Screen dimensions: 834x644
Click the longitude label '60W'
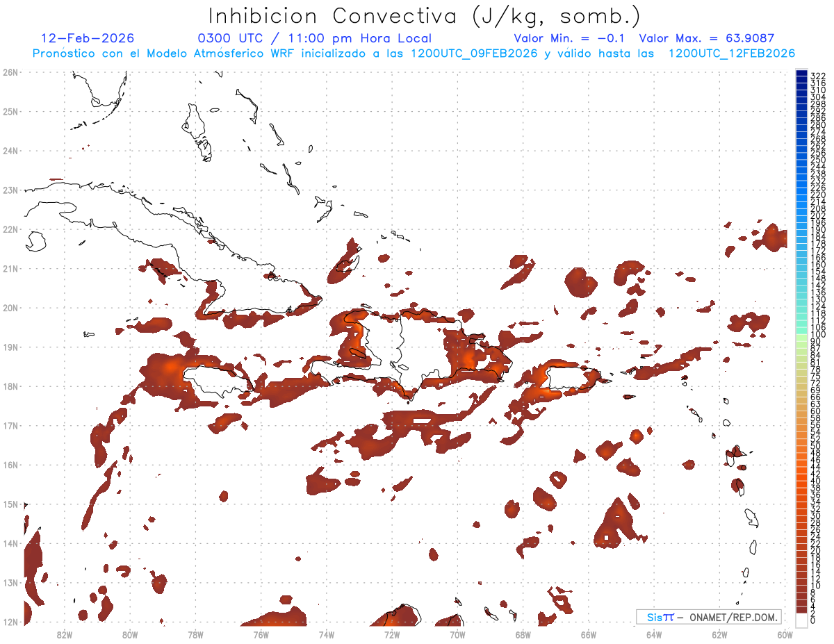click(785, 634)
